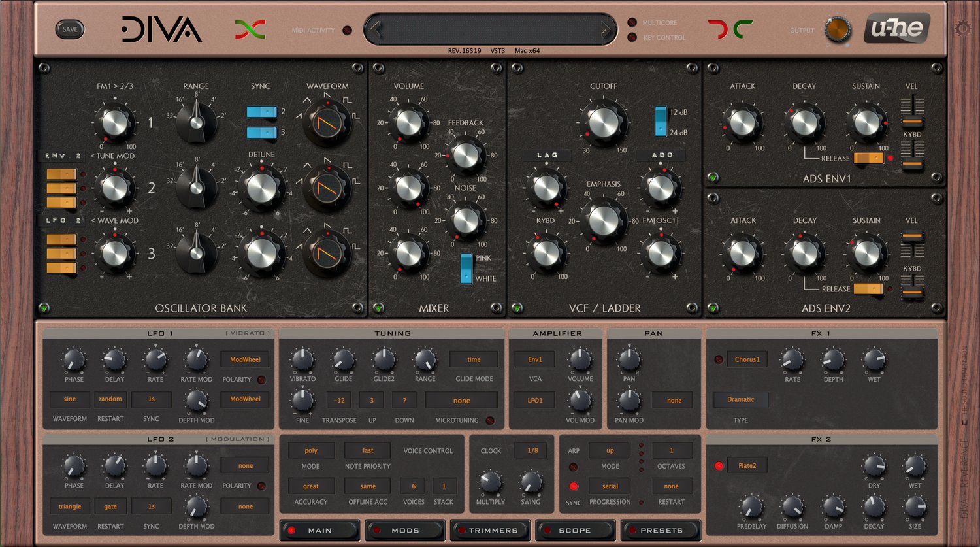Disable the FX 2 power LED
This screenshot has width=980, height=547.
pos(719,466)
